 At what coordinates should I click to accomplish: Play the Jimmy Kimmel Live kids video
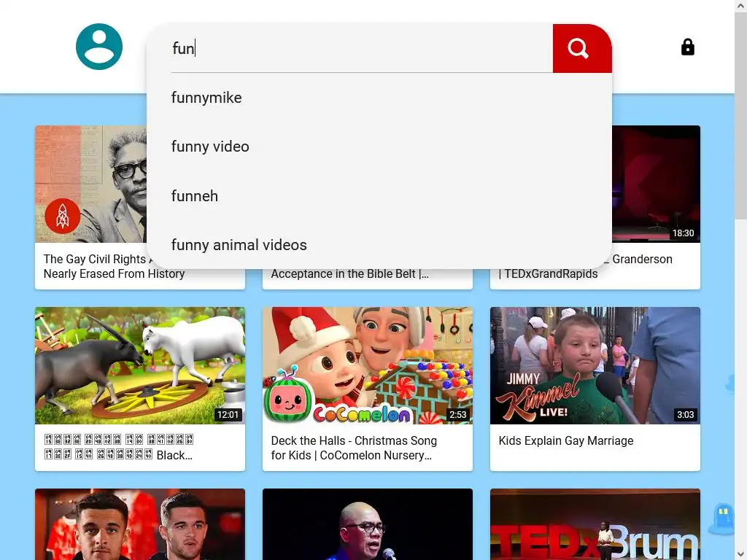(595, 366)
